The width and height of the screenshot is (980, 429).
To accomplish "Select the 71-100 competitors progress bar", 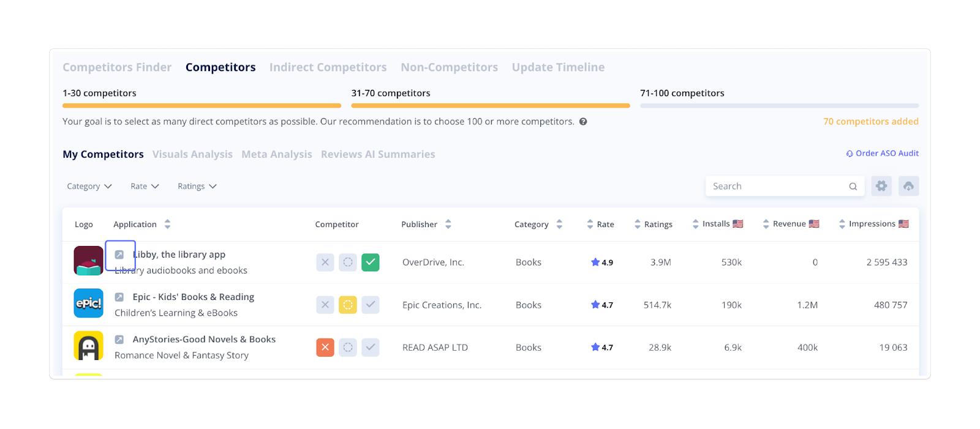I will click(779, 105).
